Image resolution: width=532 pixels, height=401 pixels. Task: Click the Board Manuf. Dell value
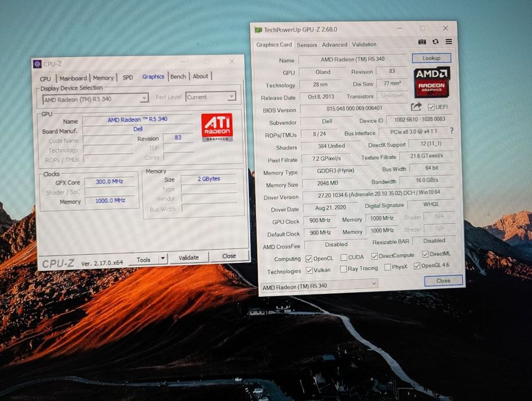(x=138, y=129)
